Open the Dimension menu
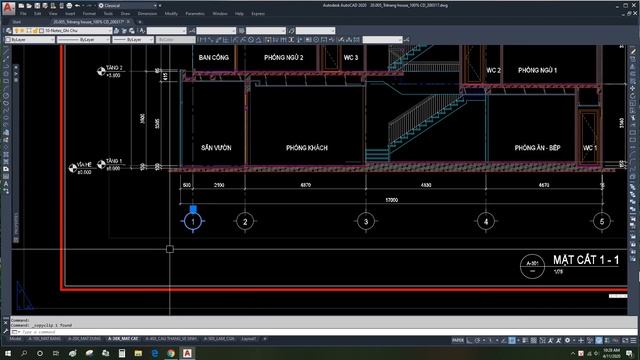Viewport: 640px width, 360px height. point(147,13)
